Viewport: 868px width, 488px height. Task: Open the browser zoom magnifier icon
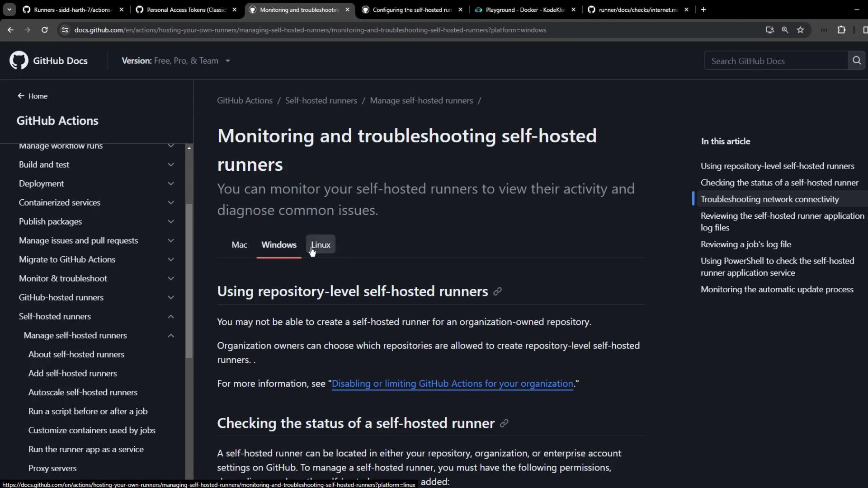point(785,30)
